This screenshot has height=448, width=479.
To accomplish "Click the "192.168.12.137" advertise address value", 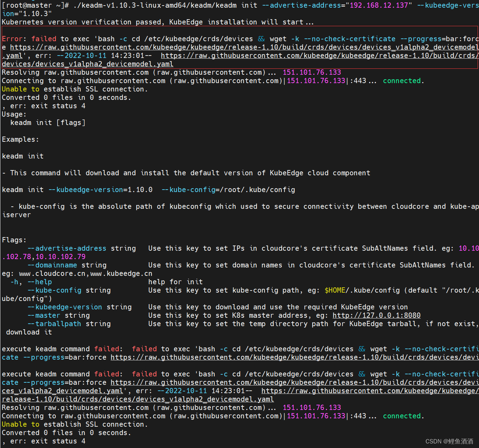I will 379,5.
